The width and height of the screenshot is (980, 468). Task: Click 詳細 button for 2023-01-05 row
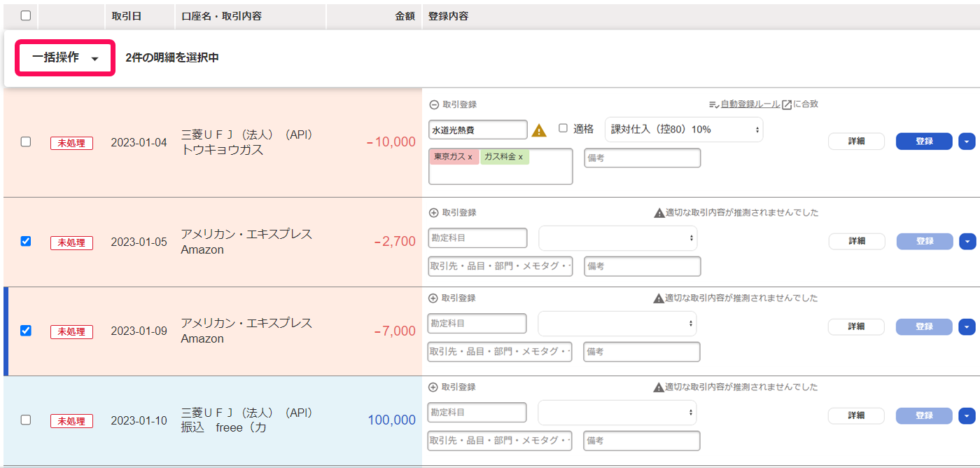(x=857, y=242)
